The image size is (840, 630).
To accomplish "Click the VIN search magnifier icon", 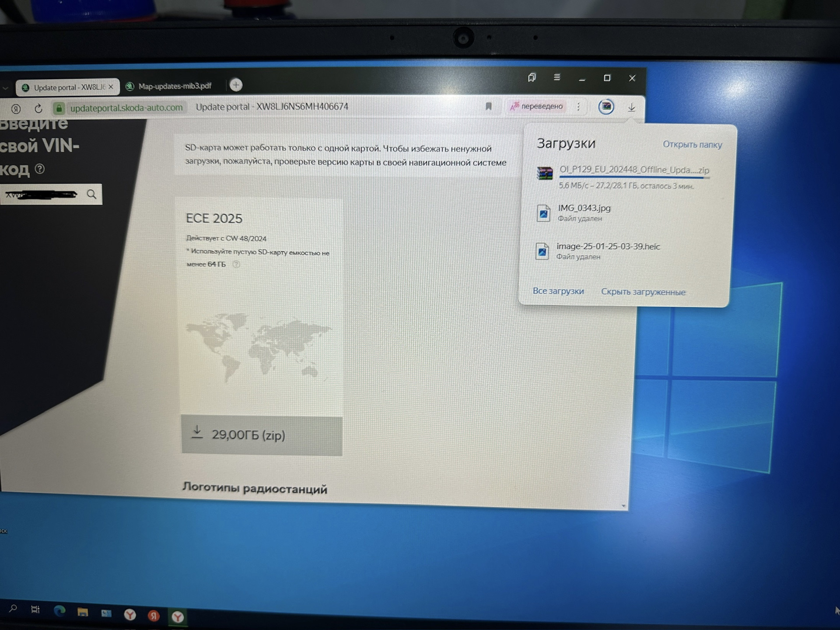I will coord(91,194).
